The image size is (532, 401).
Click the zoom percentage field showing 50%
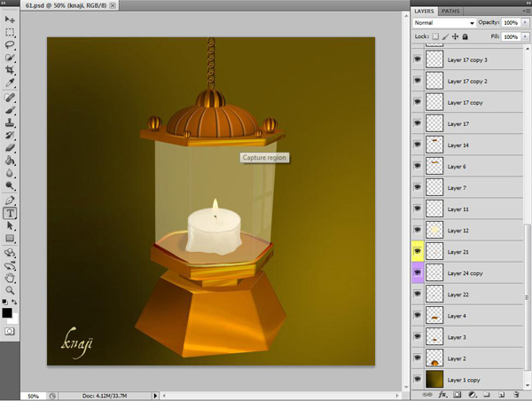tap(33, 396)
